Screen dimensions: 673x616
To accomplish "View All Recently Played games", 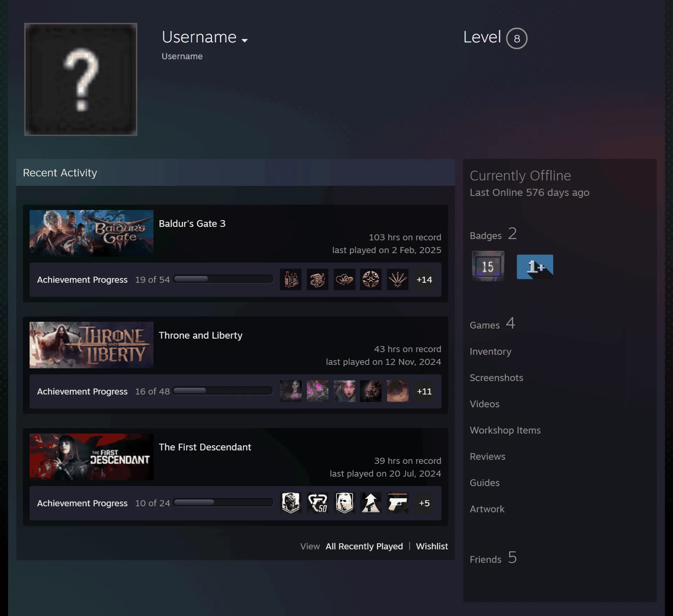I will point(364,546).
